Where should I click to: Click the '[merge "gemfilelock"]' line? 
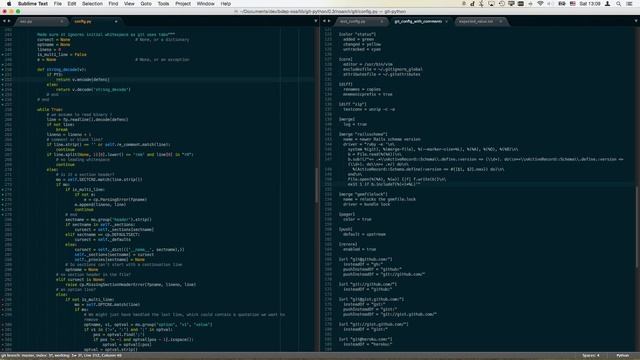pyautogui.click(x=363, y=194)
